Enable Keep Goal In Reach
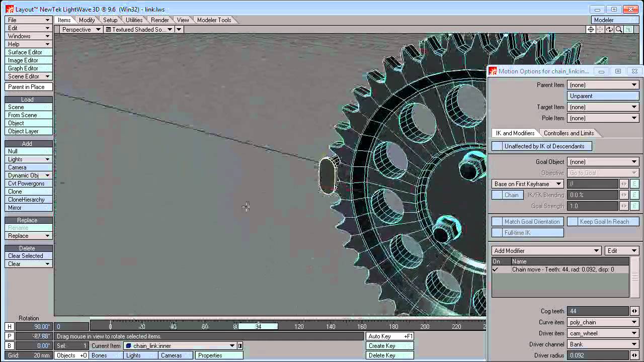The width and height of the screenshot is (644, 362). [x=603, y=222]
